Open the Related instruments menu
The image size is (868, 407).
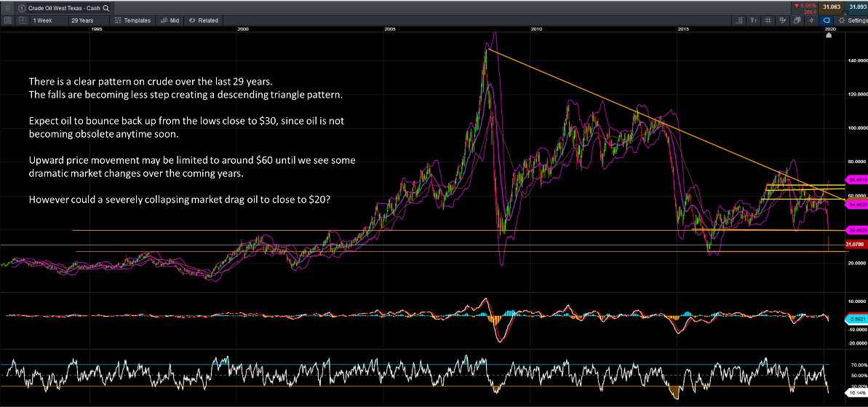204,20
